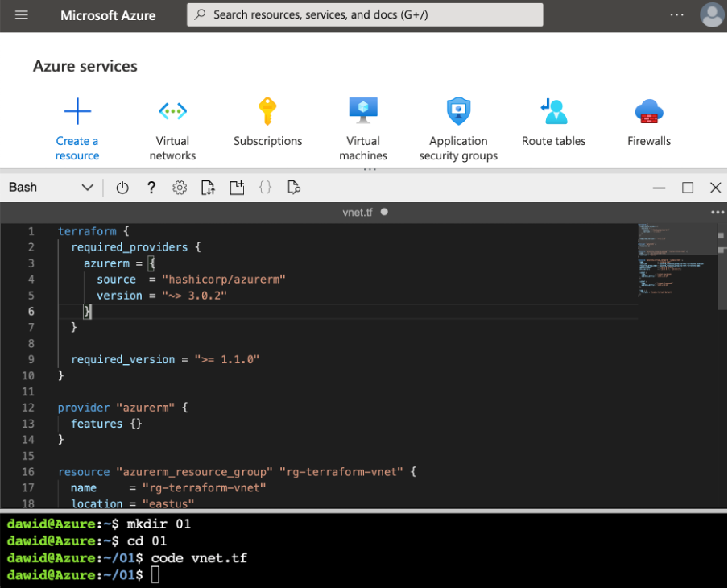
Task: Click the Create a resource plus icon
Action: click(77, 111)
